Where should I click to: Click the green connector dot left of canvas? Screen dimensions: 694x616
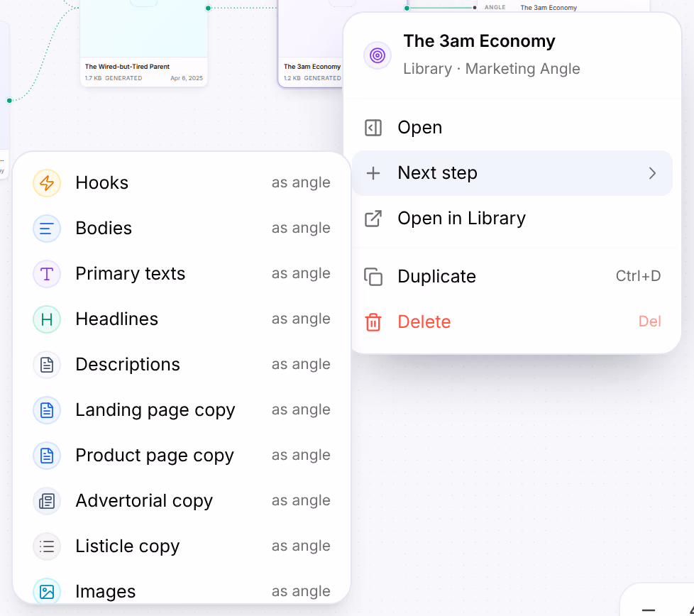[9, 101]
